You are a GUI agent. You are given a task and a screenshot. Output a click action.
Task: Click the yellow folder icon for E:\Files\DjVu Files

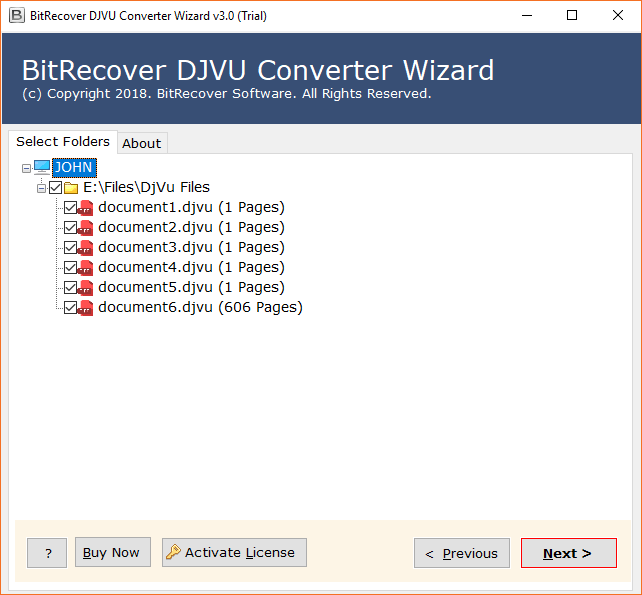(71, 188)
